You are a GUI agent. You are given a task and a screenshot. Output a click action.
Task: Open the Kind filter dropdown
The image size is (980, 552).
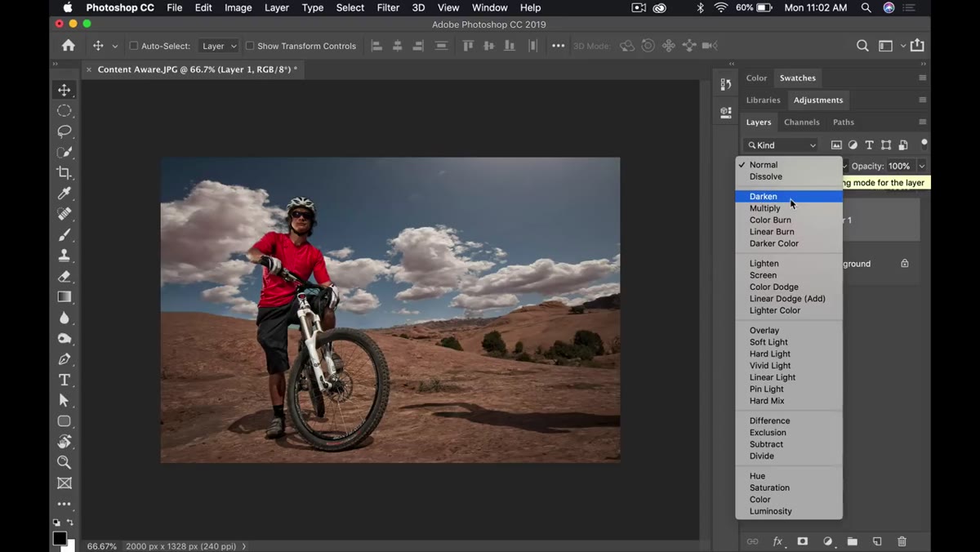(782, 145)
